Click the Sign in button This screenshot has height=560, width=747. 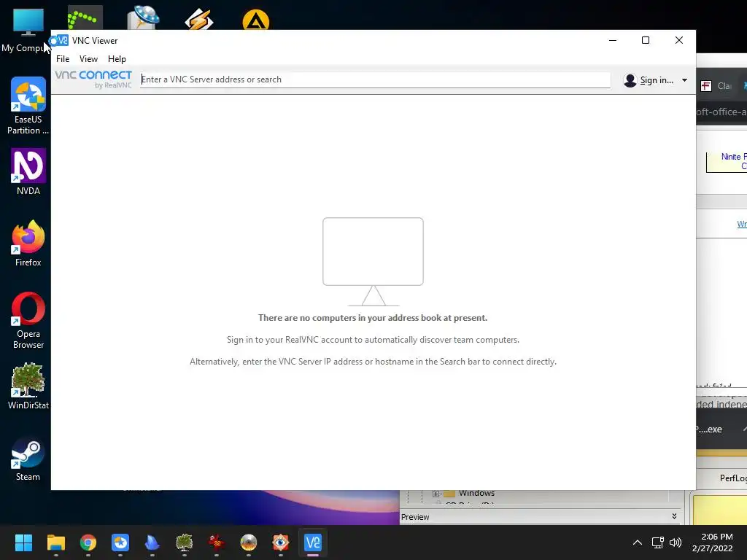coord(657,80)
